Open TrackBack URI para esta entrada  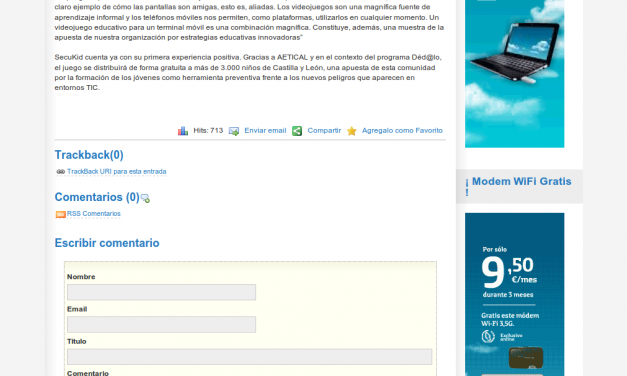click(116, 172)
